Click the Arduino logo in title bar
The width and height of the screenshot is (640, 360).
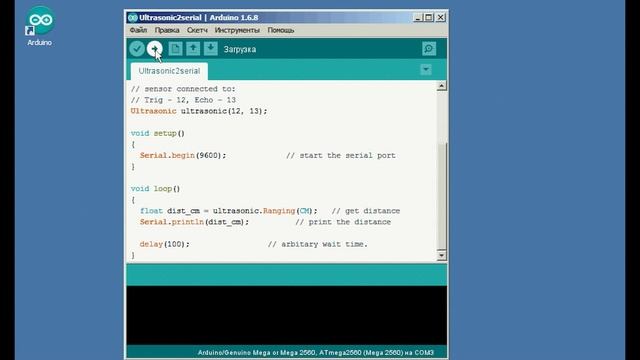(132, 18)
